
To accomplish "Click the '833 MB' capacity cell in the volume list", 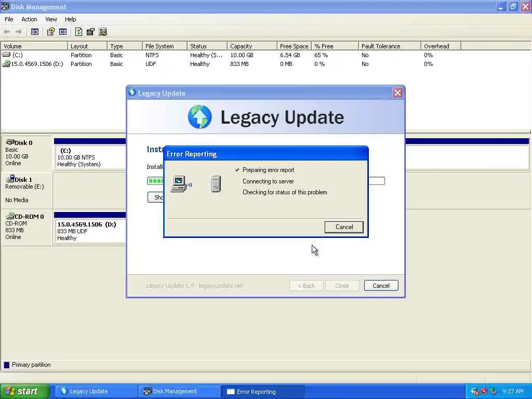I will pos(239,64).
